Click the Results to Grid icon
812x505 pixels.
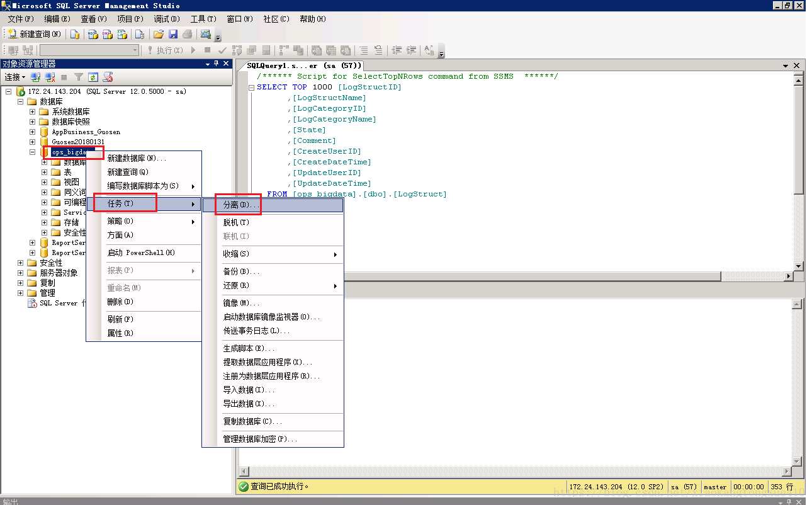[x=331, y=50]
